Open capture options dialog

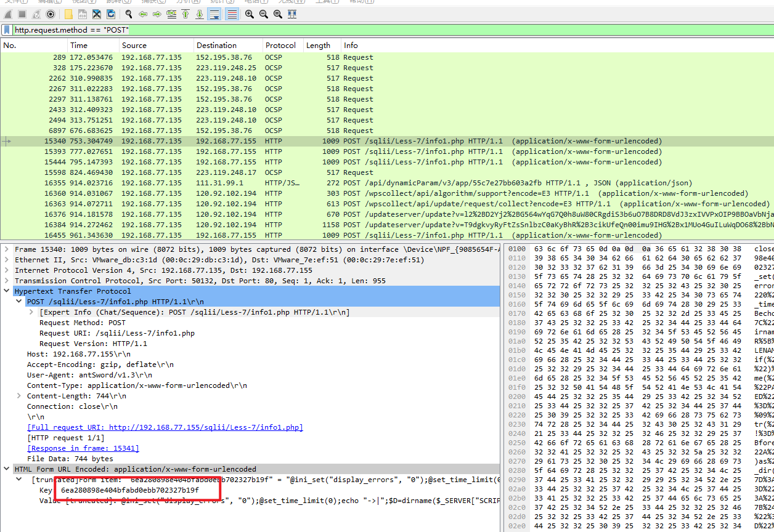pyautogui.click(x=51, y=14)
